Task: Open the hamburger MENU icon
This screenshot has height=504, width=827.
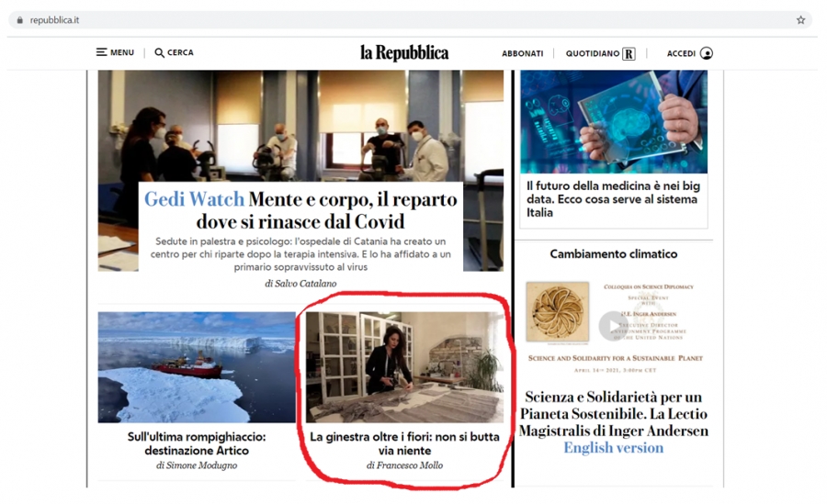Action: point(101,52)
